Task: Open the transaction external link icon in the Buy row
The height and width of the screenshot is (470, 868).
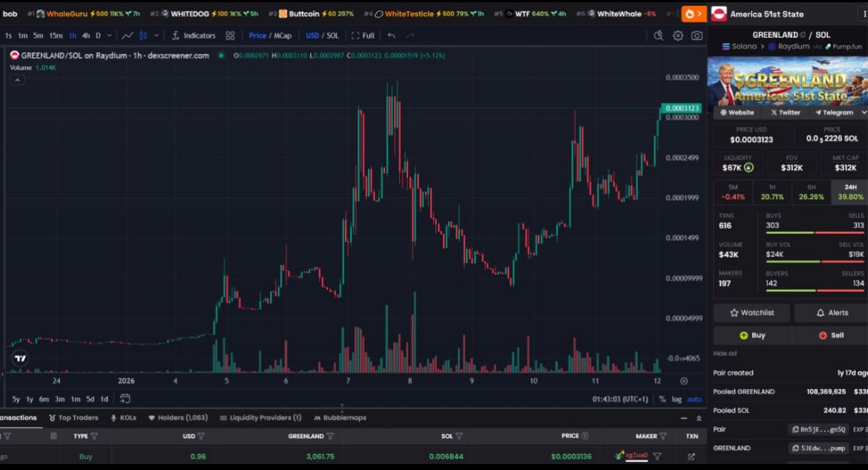Action: [x=691, y=457]
